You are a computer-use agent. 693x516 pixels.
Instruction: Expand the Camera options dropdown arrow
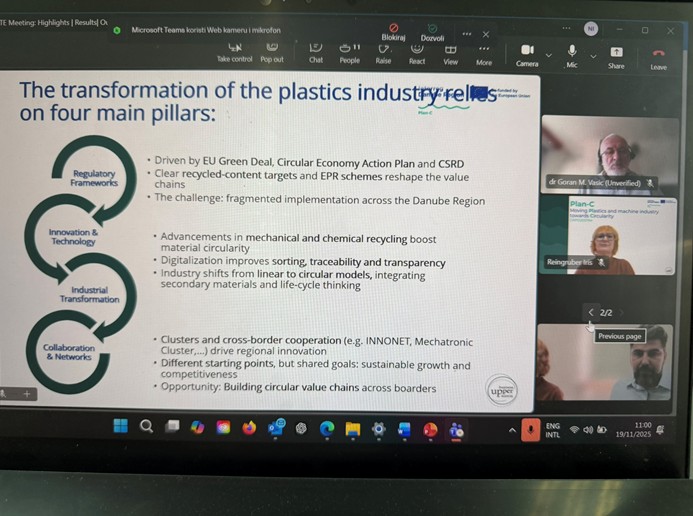[x=548, y=54]
